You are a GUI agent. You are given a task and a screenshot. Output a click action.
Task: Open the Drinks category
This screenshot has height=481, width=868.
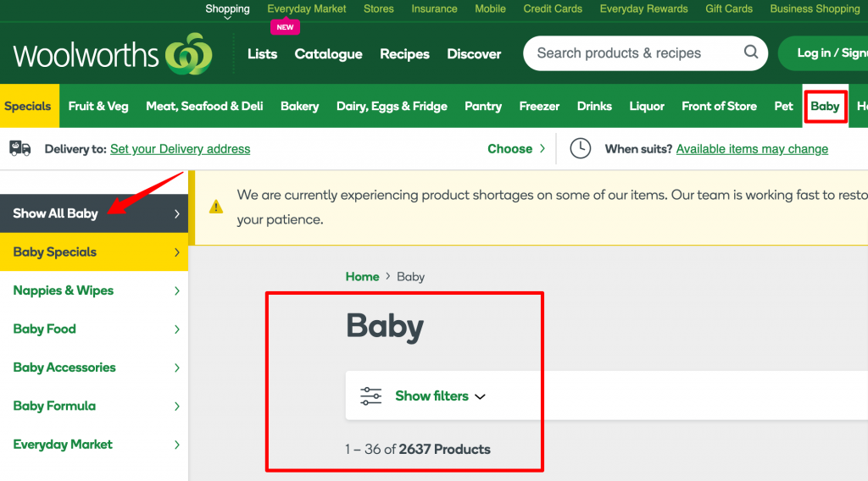(594, 106)
